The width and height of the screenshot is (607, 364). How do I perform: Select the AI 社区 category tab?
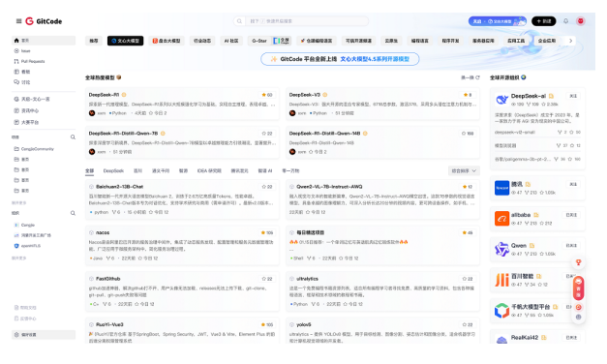pyautogui.click(x=231, y=41)
